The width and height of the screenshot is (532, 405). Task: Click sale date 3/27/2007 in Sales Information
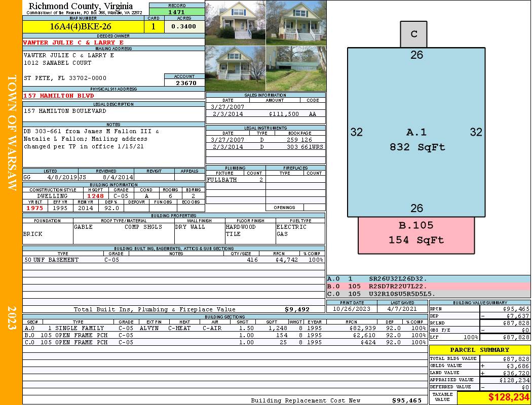click(227, 107)
